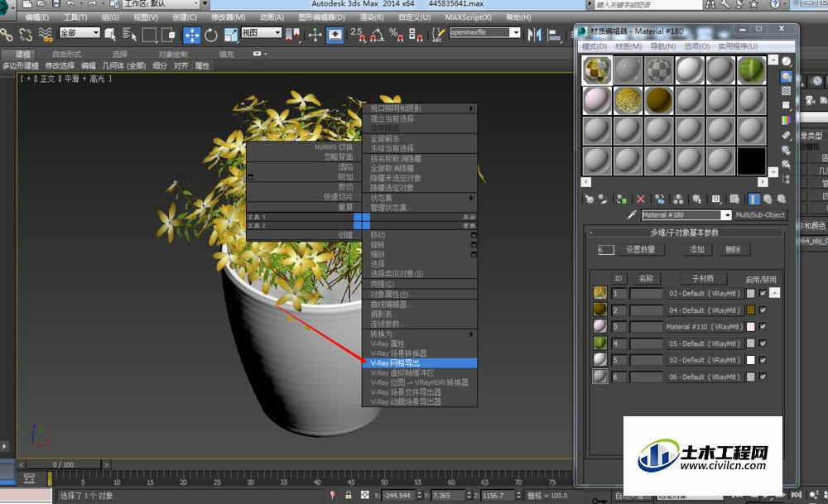Click the 设置数量 button
This screenshot has height=504, width=828.
click(641, 250)
